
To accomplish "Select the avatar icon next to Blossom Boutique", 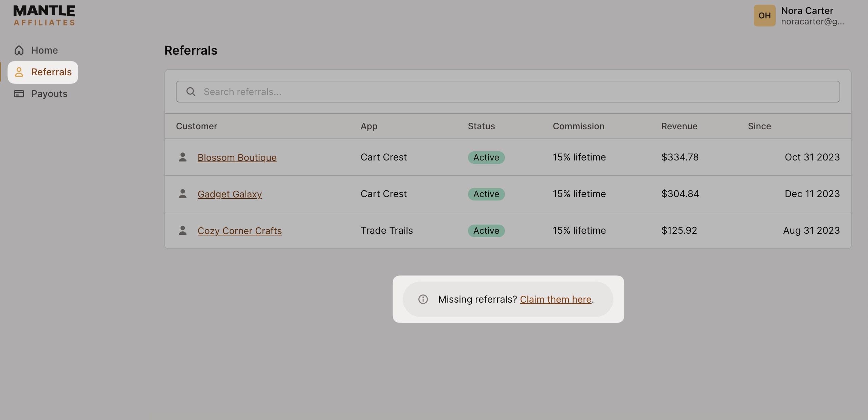I will coord(183,157).
